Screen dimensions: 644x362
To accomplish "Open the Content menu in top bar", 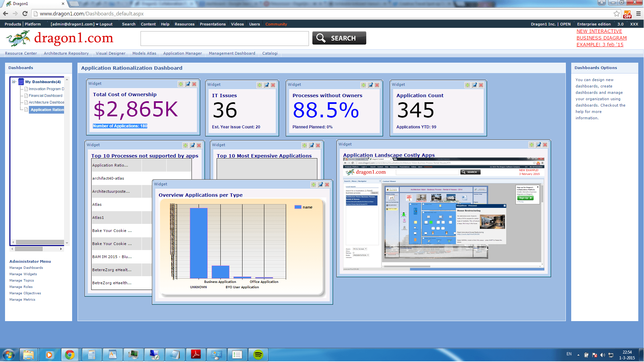I will (148, 24).
